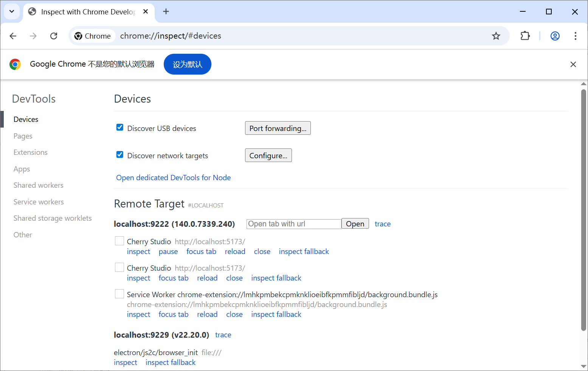The image size is (588, 371).
Task: Uncheck Discover network targets
Action: (120, 155)
